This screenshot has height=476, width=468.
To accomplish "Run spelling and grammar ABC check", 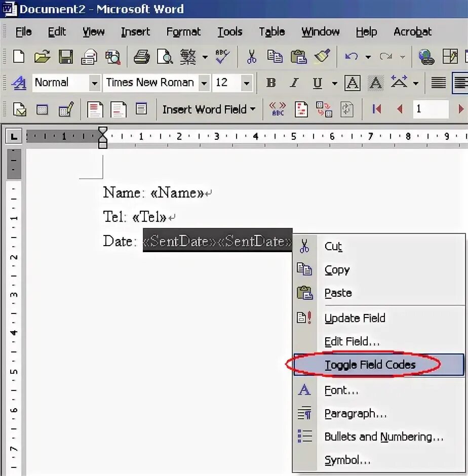I will tap(222, 57).
